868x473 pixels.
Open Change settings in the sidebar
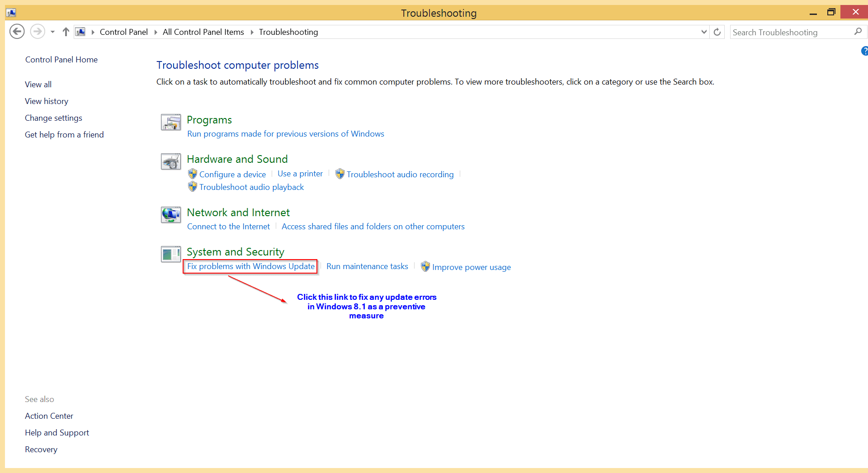53,118
